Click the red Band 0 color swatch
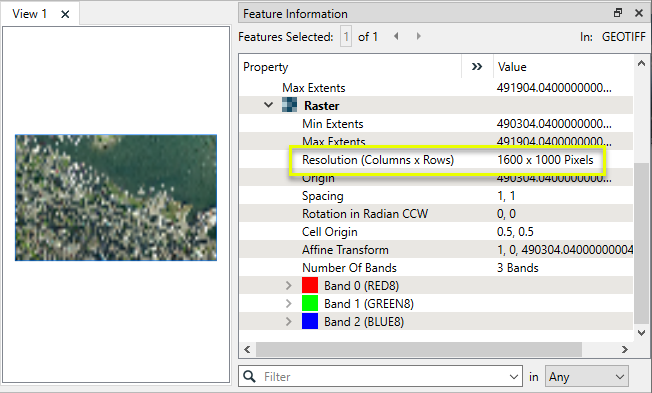The width and height of the screenshot is (652, 393). [310, 286]
